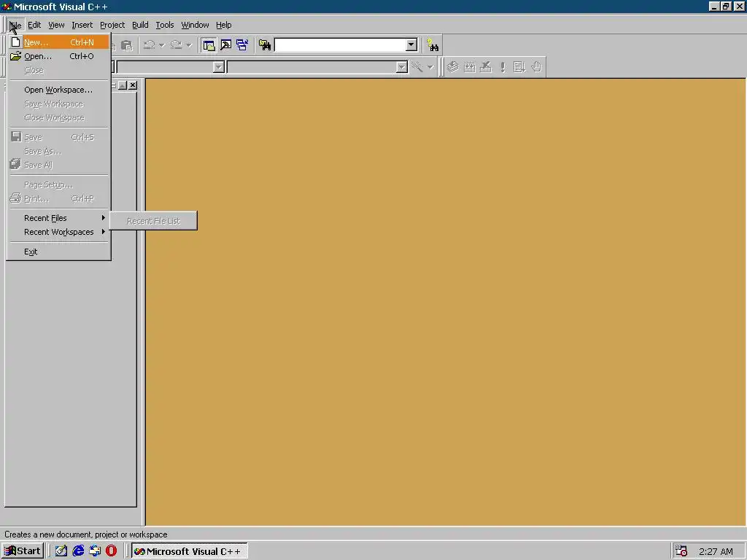Click the Execute Program exclamation icon

click(x=503, y=67)
